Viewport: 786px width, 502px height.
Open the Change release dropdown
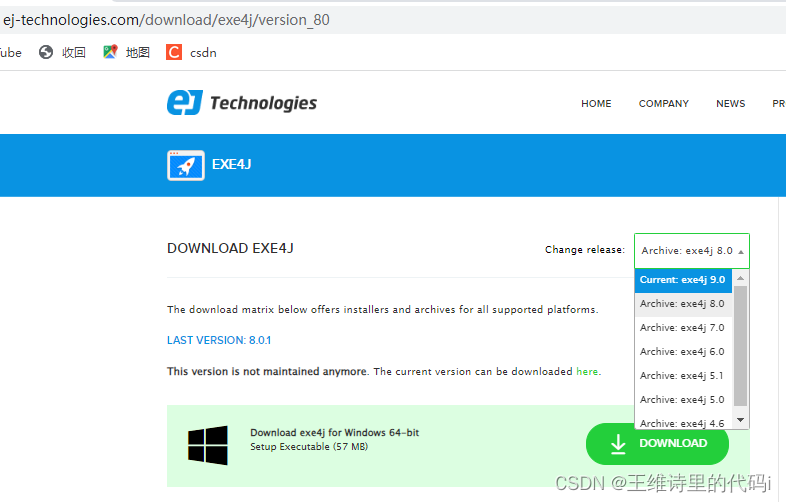point(692,251)
